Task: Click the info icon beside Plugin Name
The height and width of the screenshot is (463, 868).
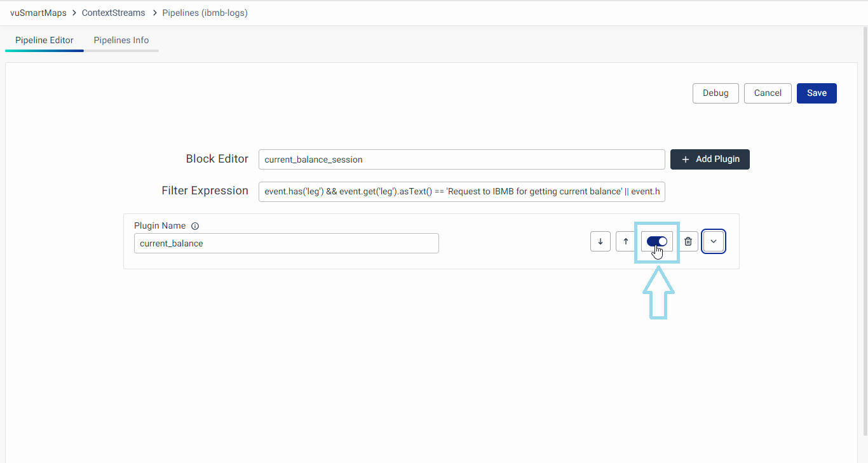Action: point(195,226)
